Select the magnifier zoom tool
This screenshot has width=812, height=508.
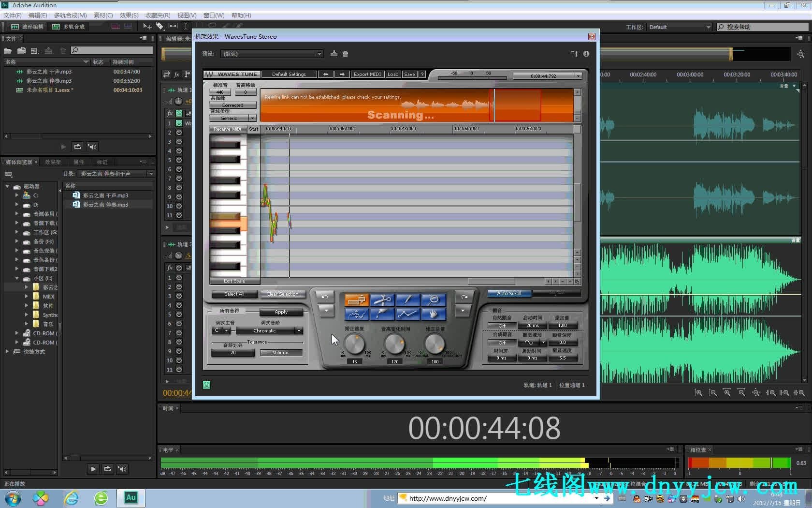coord(434,300)
